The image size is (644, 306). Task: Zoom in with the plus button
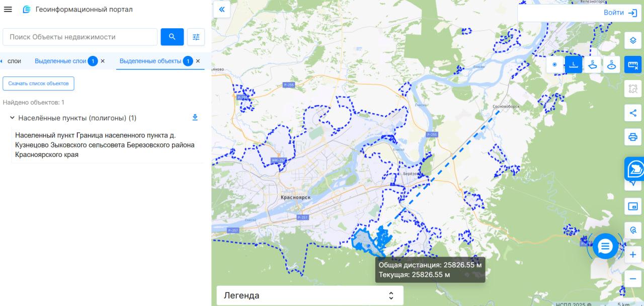633,255
